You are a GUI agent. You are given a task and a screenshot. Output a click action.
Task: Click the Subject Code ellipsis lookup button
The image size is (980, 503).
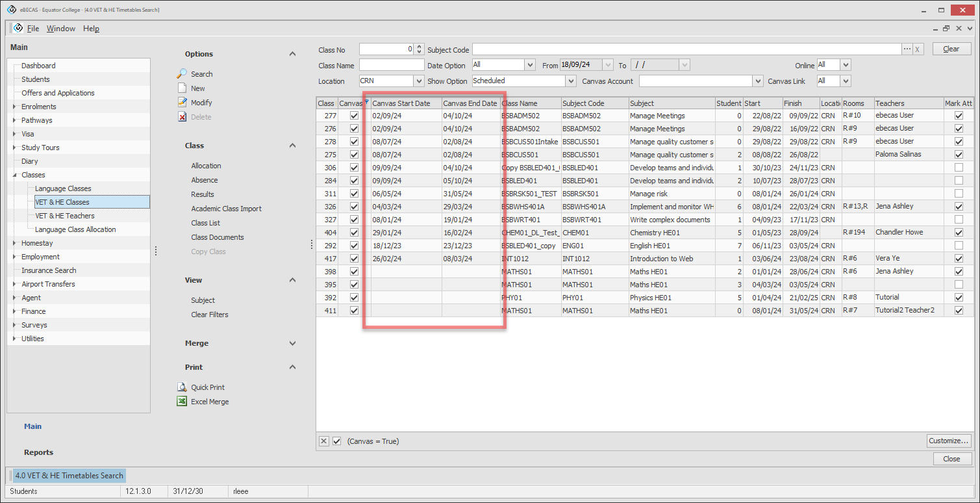tap(907, 49)
